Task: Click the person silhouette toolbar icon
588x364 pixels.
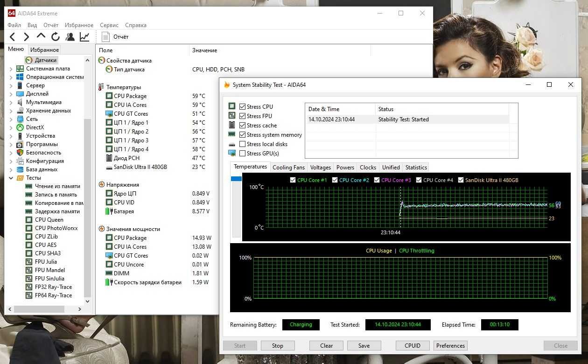Action: coord(70,37)
